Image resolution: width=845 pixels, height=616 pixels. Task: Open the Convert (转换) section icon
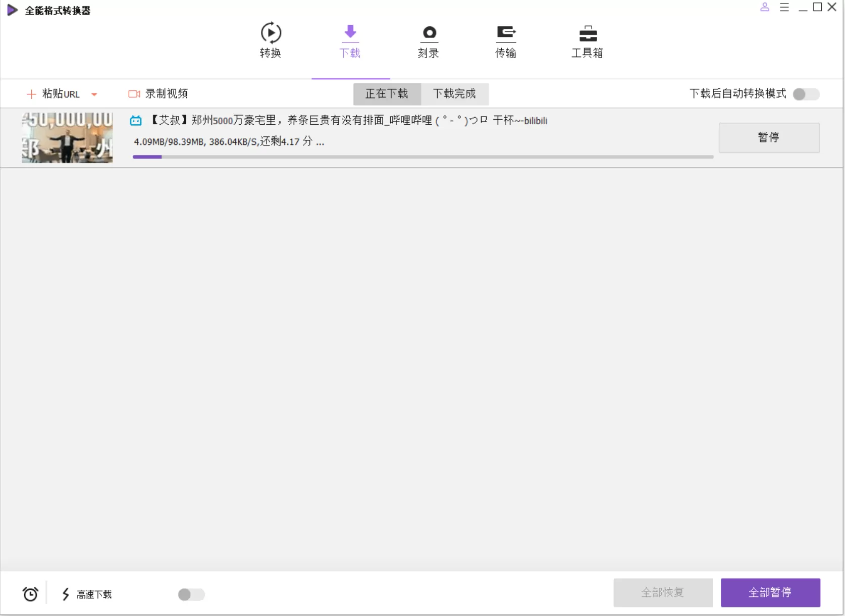coord(271,33)
